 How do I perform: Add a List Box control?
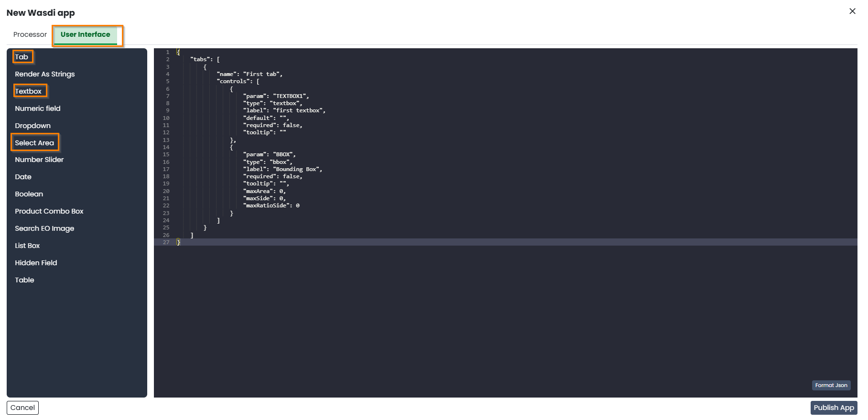click(27, 246)
